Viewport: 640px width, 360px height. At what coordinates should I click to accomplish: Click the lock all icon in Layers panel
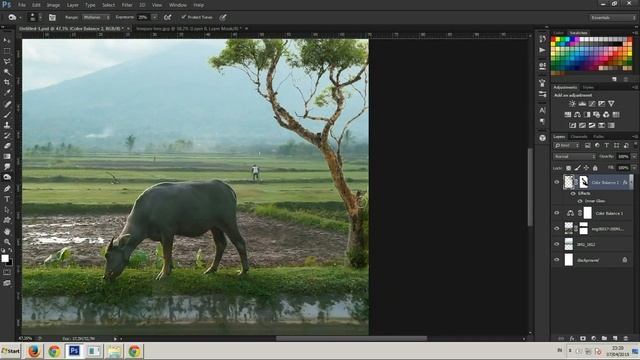(x=595, y=168)
